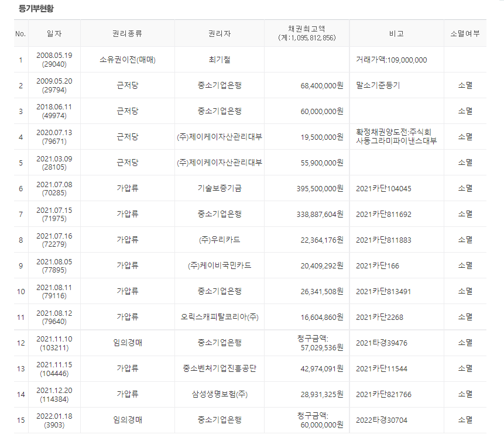Select date 2021.08.11 (79116)
The width and height of the screenshot is (504, 438).
(54, 291)
